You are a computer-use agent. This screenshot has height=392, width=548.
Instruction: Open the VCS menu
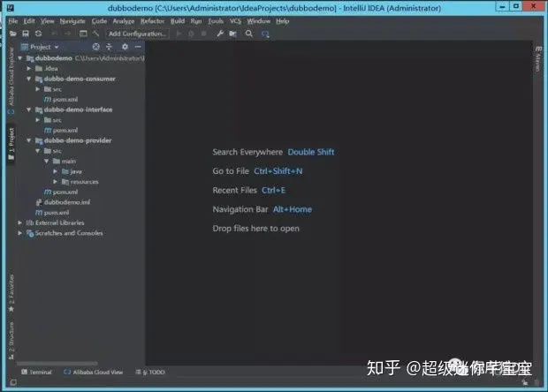tap(235, 21)
